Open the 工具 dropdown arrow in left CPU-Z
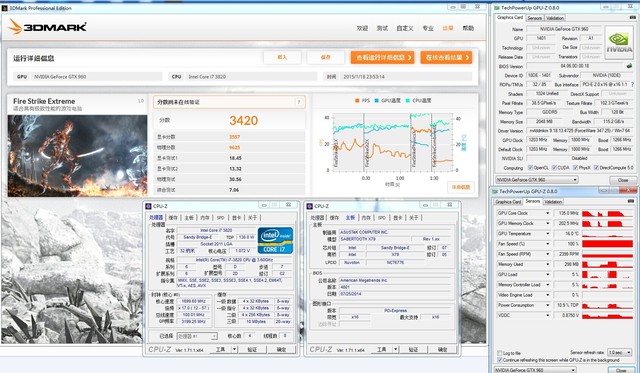The image size is (640, 373). click(x=234, y=349)
